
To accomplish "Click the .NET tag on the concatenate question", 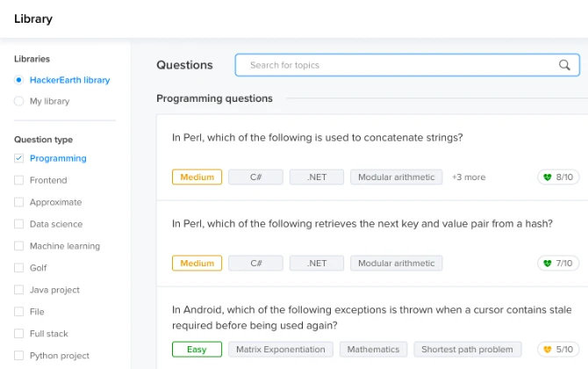I will click(x=317, y=177).
